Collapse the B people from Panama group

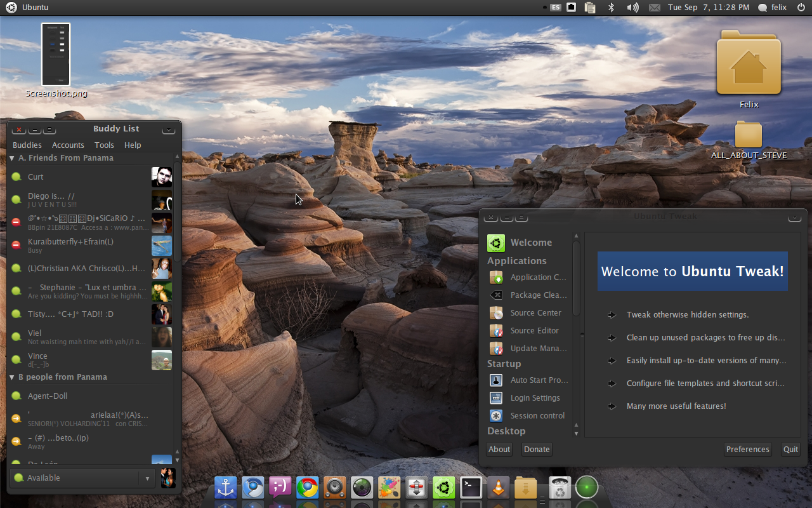[12, 377]
